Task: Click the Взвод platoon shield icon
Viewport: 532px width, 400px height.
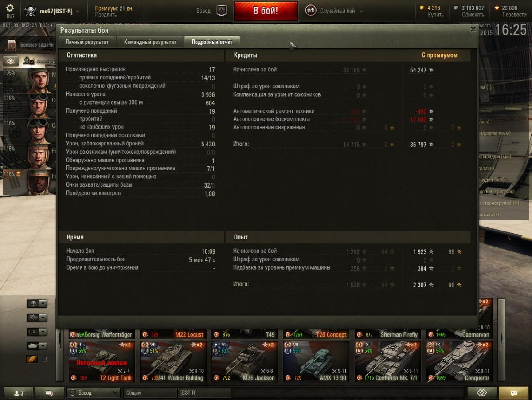Action: 222,11
